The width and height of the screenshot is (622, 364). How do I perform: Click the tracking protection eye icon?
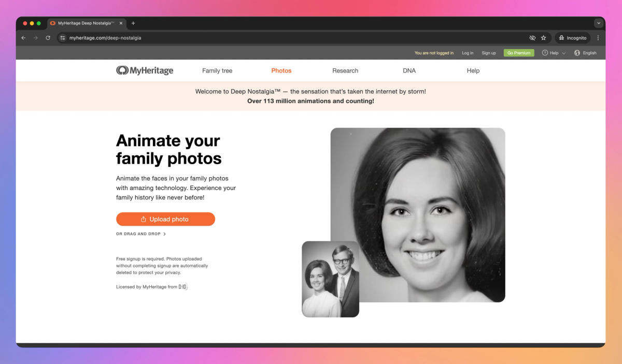532,38
